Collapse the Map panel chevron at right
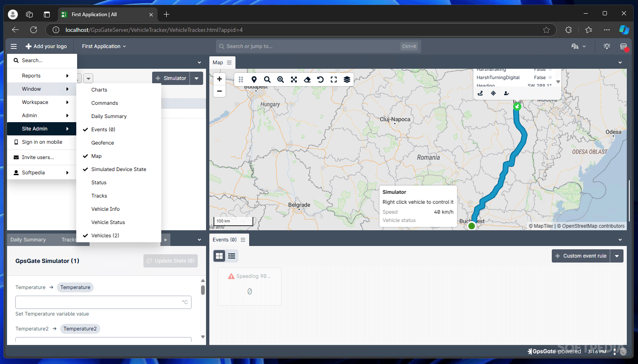This screenshot has width=638, height=364. pos(620,63)
